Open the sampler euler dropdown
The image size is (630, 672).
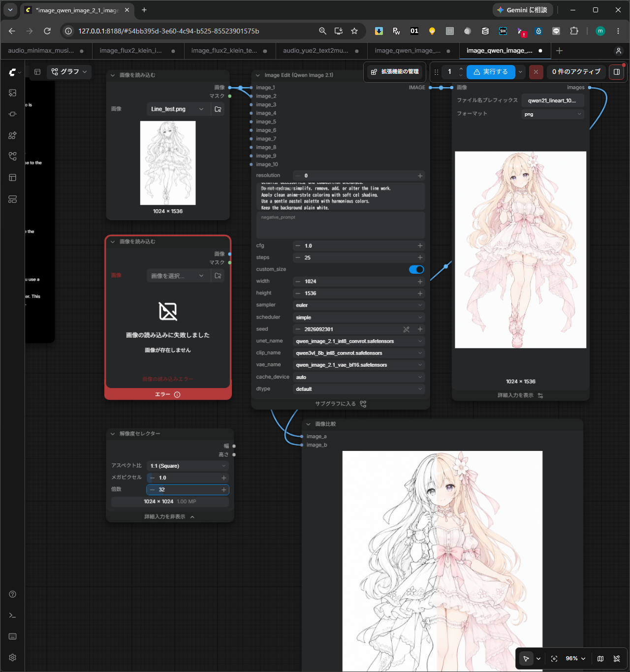[x=359, y=305]
